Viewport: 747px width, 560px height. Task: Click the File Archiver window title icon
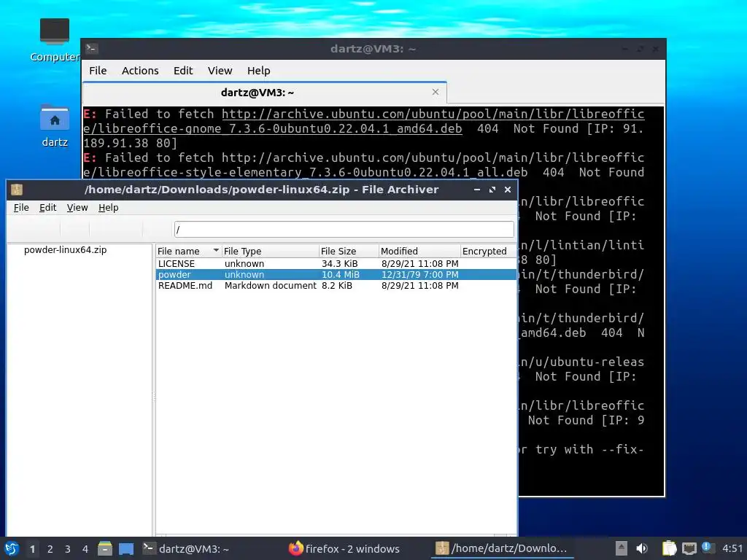(17, 190)
